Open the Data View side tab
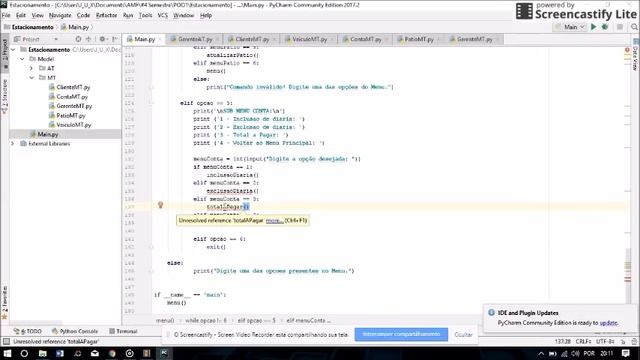 tap(636, 55)
